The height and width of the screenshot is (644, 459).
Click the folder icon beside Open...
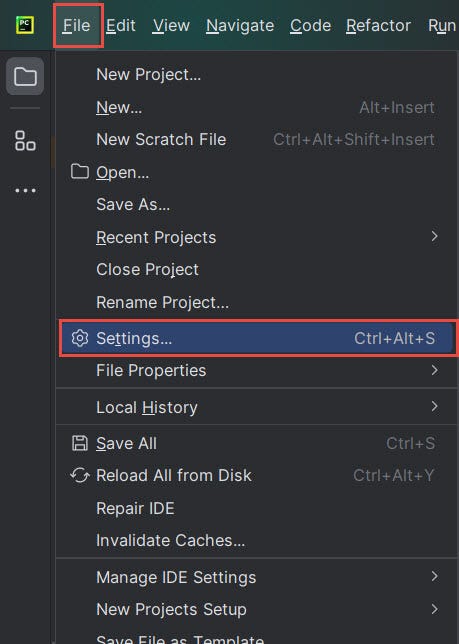[x=80, y=172]
